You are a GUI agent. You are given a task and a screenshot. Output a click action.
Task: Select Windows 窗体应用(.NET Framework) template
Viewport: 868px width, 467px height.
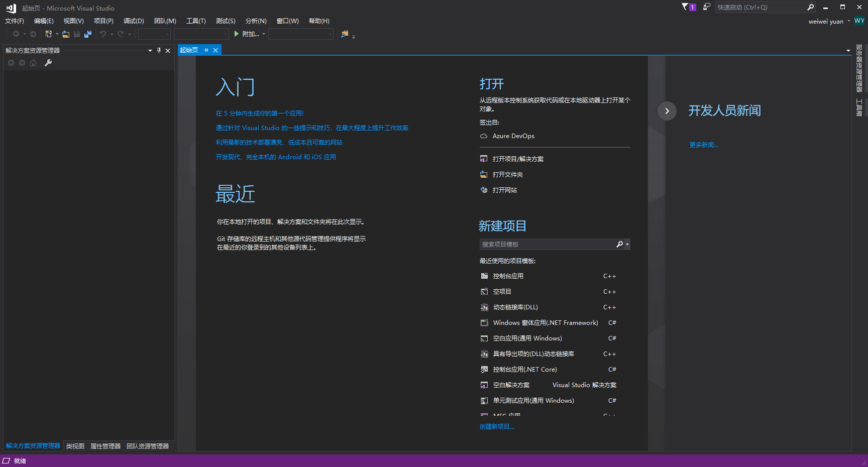click(x=548, y=323)
